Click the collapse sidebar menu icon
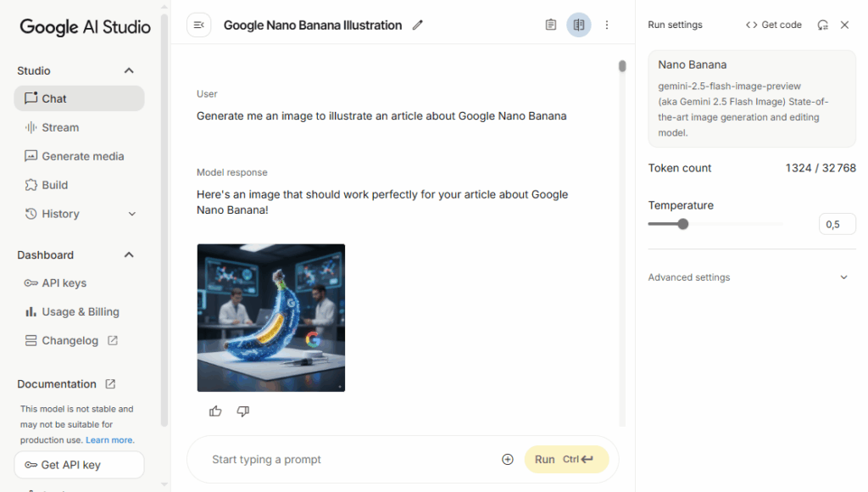 [x=198, y=25]
